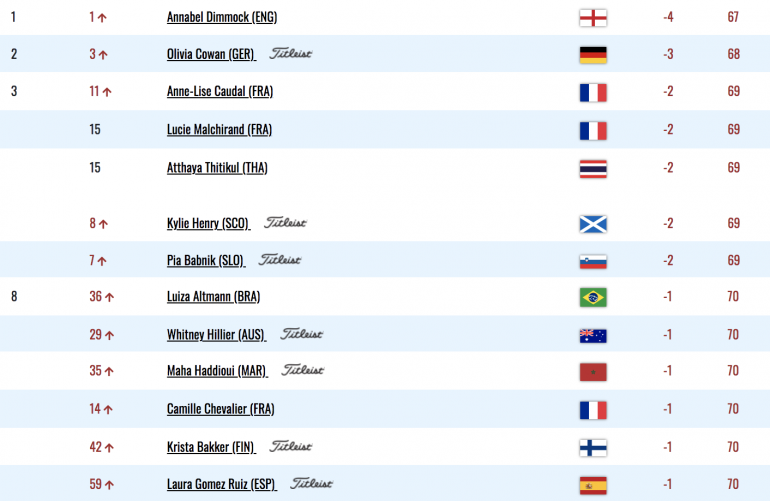Open Camille Chevalier (FRA) player profile
770x501 pixels.
(220, 409)
